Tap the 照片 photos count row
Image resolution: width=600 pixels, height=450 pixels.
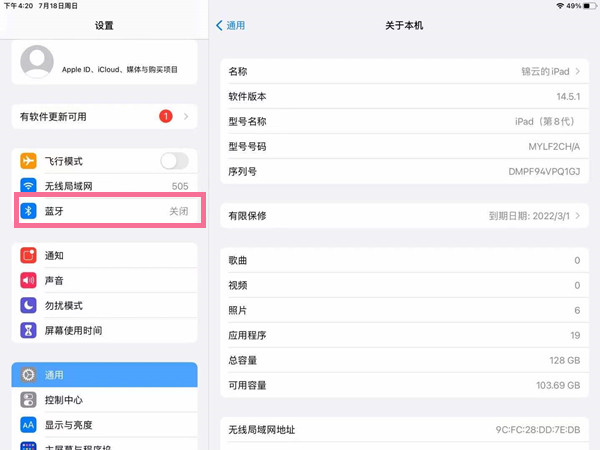coord(404,310)
